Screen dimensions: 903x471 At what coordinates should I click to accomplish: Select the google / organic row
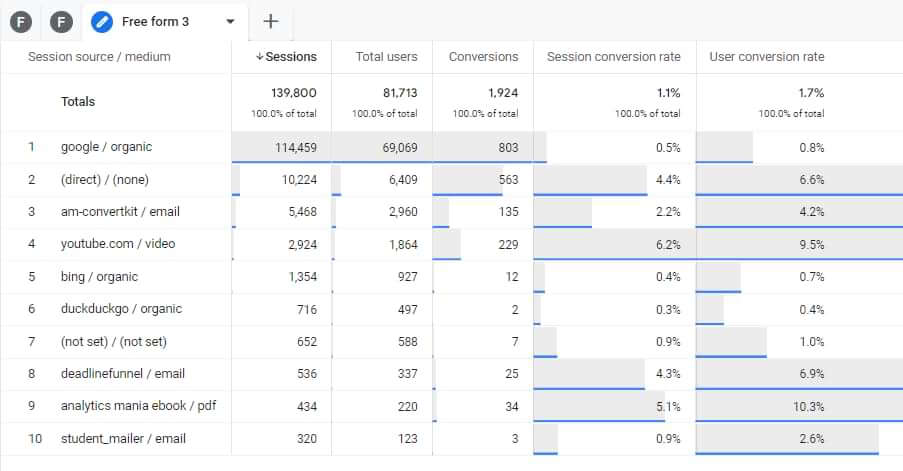pyautogui.click(x=107, y=147)
